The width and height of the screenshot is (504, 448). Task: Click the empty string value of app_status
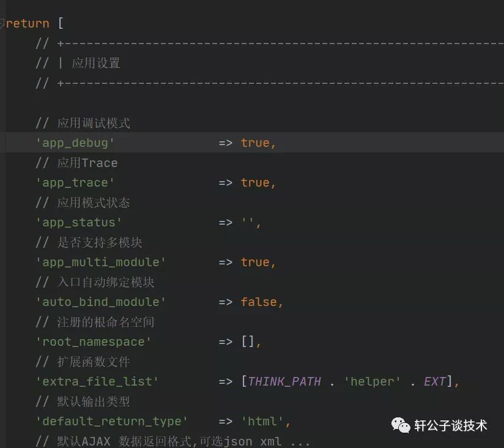coord(248,222)
